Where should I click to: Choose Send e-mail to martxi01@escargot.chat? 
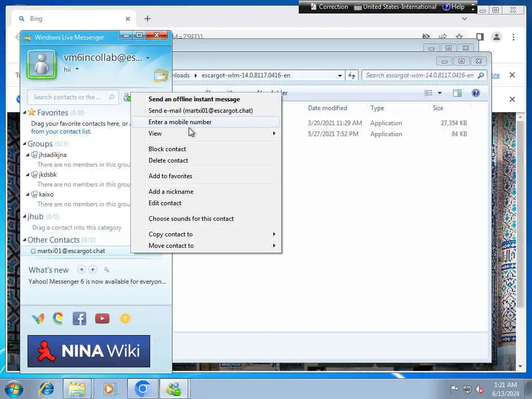click(x=206, y=111)
